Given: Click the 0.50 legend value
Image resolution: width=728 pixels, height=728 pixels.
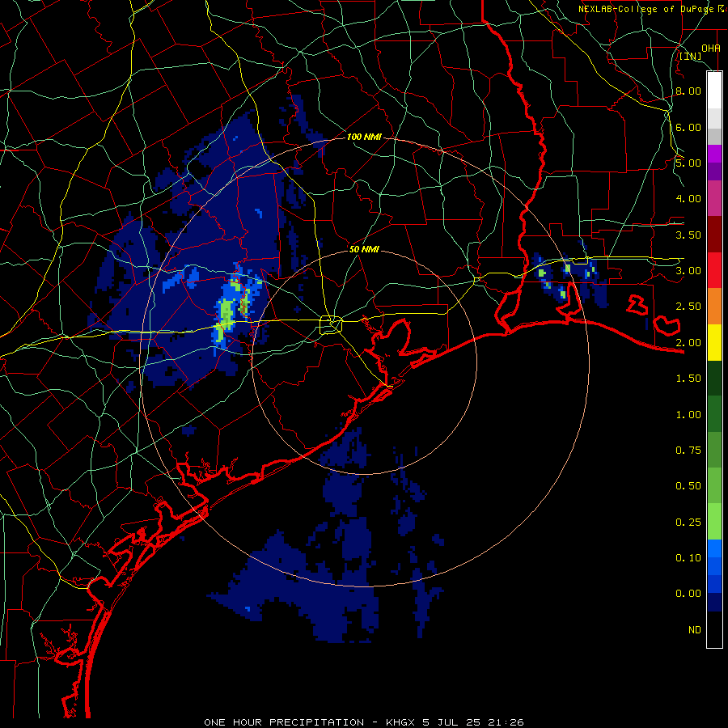Looking at the screenshot, I should coord(688,486).
